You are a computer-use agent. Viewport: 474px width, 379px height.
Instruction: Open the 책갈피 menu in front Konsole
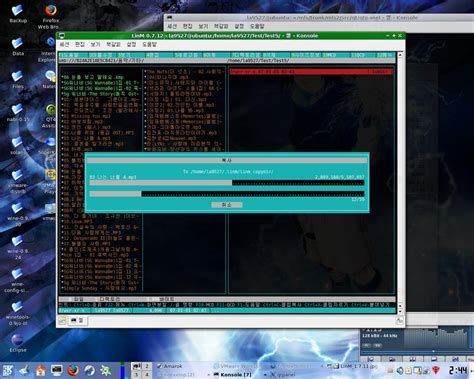(113, 44)
